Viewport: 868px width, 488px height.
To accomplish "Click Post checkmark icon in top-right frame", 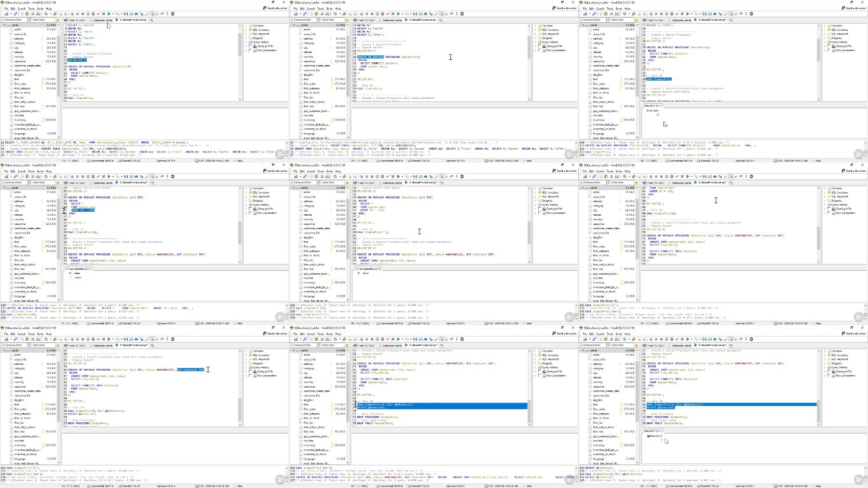I will click(x=677, y=14).
